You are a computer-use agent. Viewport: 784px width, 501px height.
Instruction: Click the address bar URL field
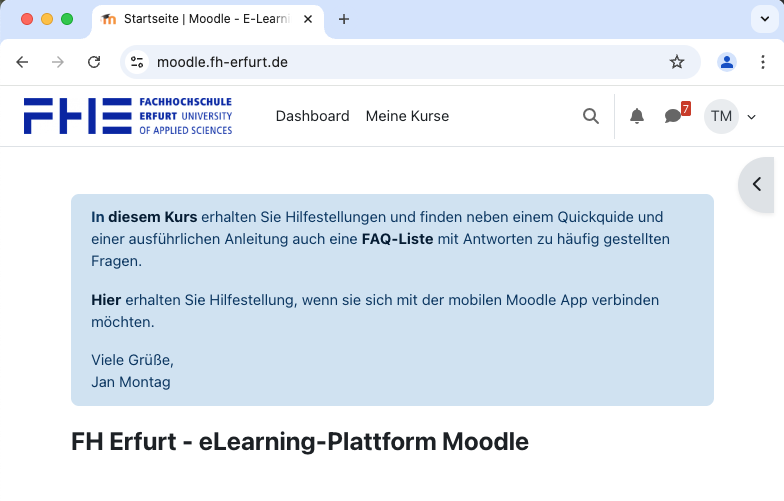point(400,62)
